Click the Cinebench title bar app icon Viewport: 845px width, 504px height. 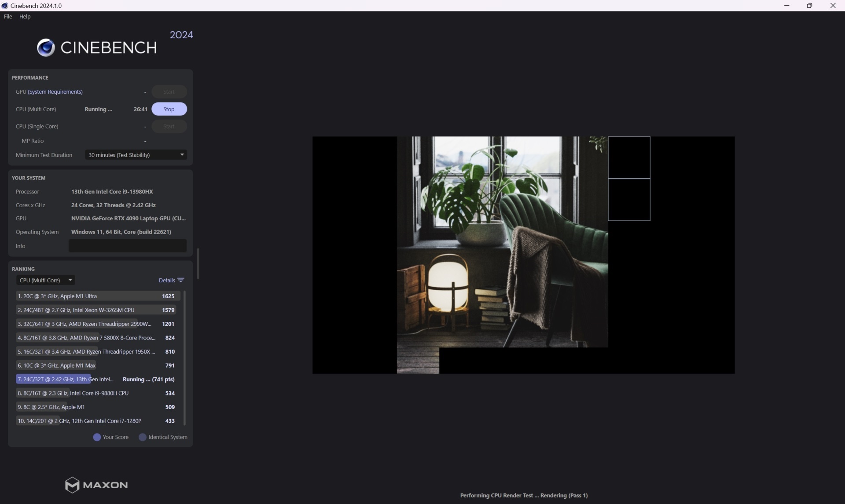tap(5, 6)
